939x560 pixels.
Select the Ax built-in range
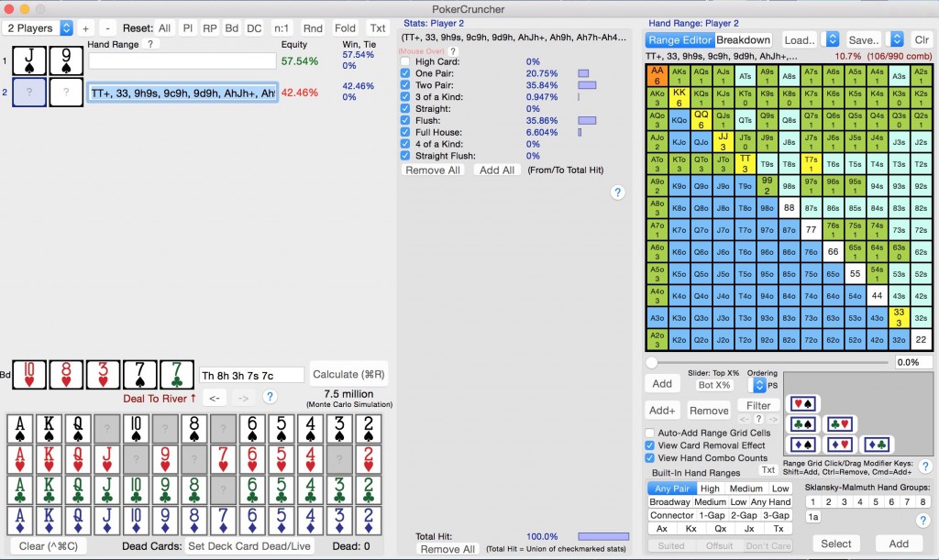point(662,529)
